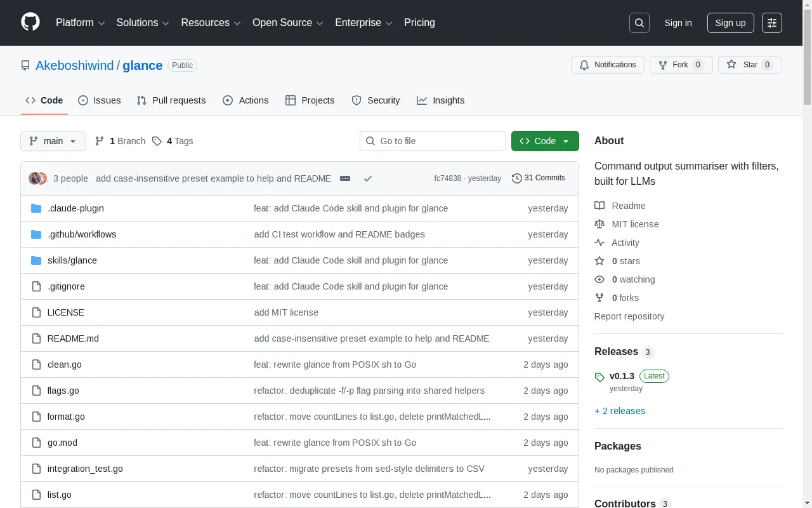Open the + 2 releases link
The width and height of the screenshot is (812, 508).
[x=620, y=411]
